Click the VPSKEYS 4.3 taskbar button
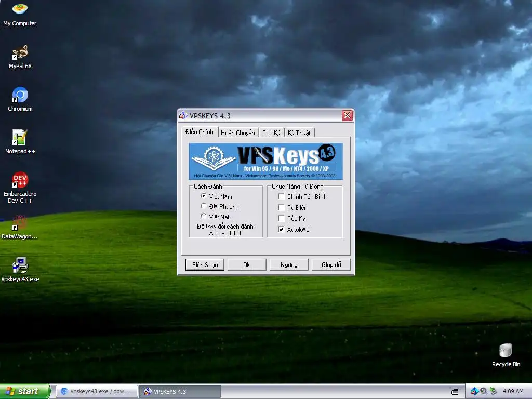This screenshot has height=399, width=532. [180, 392]
